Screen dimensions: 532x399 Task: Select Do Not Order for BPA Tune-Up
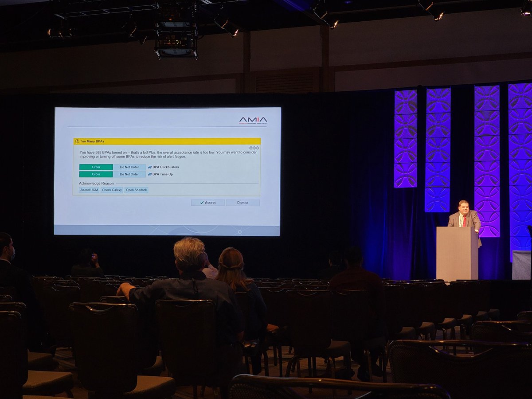point(129,174)
